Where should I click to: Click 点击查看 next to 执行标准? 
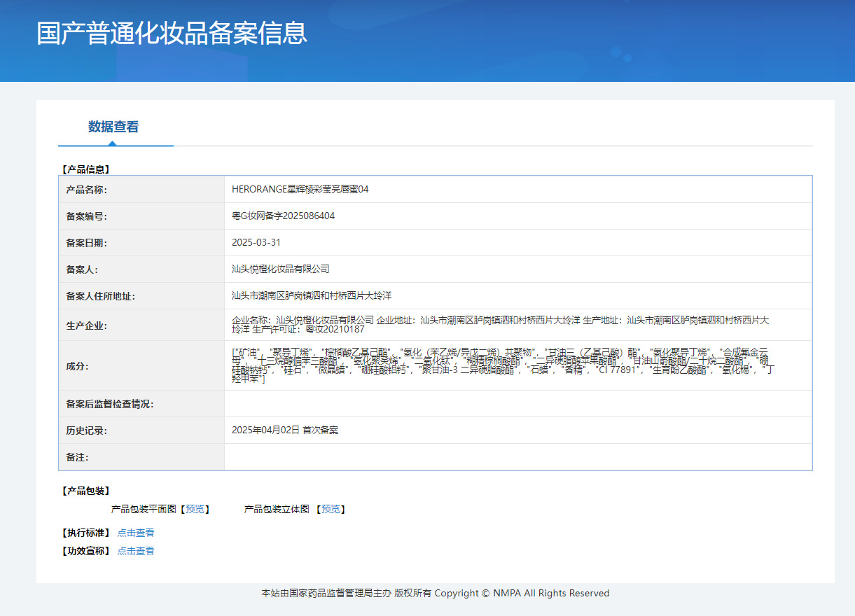point(136,533)
